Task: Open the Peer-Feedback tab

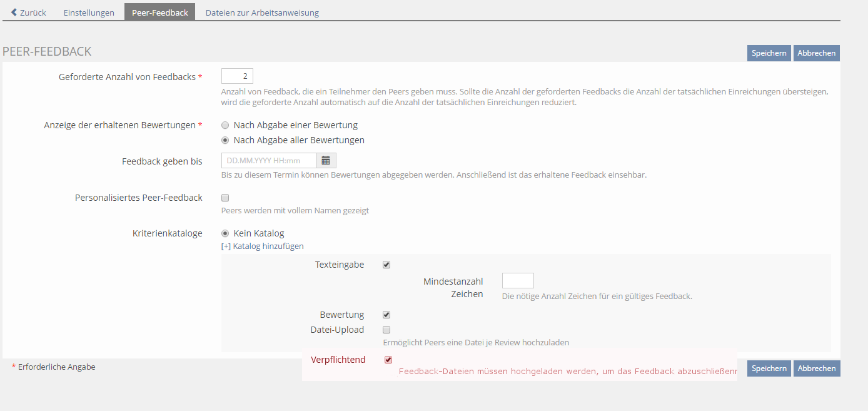Action: (159, 13)
